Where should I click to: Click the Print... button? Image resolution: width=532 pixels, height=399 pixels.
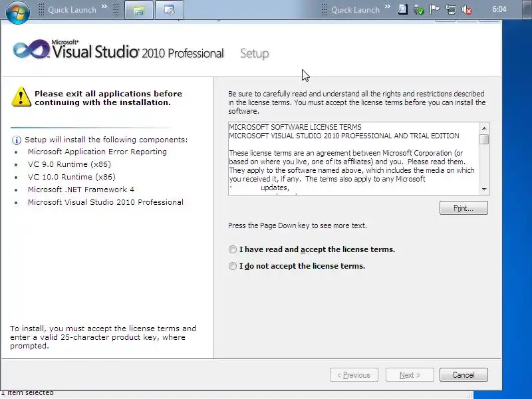(464, 208)
